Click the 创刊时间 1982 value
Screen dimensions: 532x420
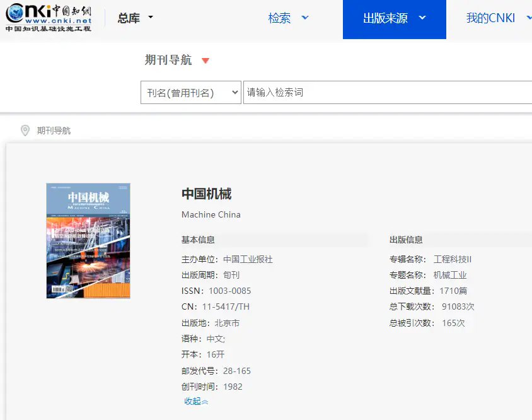233,387
